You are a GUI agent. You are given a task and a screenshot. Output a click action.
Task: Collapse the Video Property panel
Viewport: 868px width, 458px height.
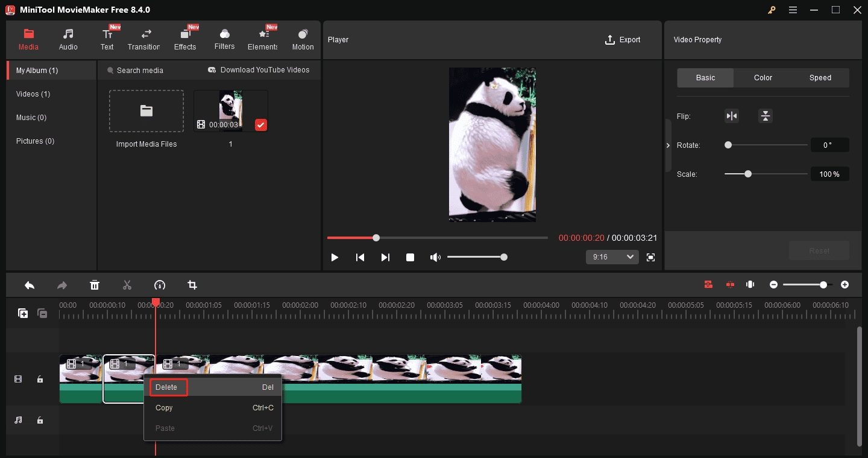pyautogui.click(x=668, y=145)
